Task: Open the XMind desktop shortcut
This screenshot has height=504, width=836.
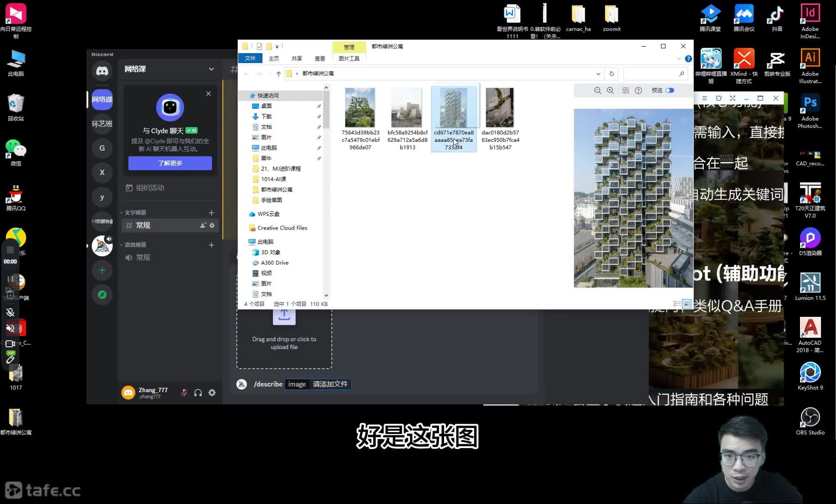Action: coord(744,66)
